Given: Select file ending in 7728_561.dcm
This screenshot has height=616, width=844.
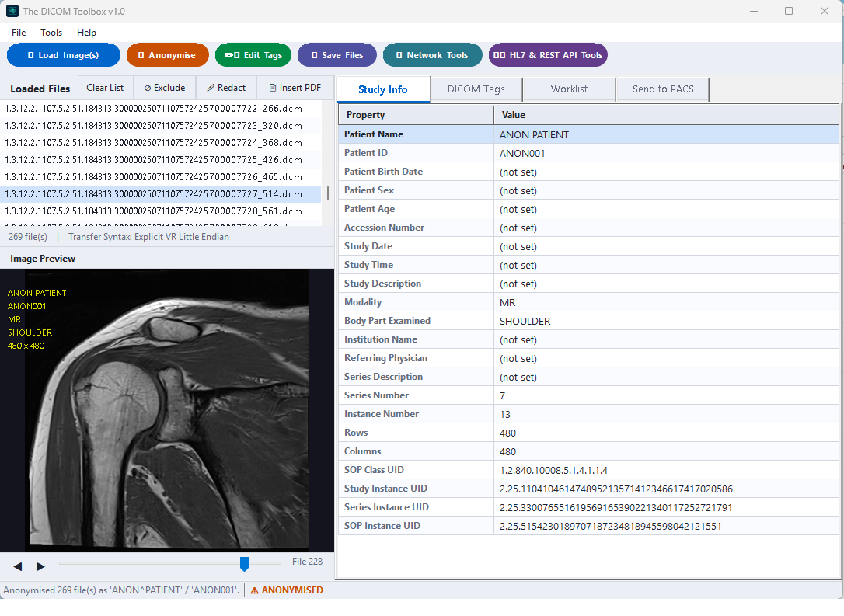Looking at the screenshot, I should click(160, 211).
